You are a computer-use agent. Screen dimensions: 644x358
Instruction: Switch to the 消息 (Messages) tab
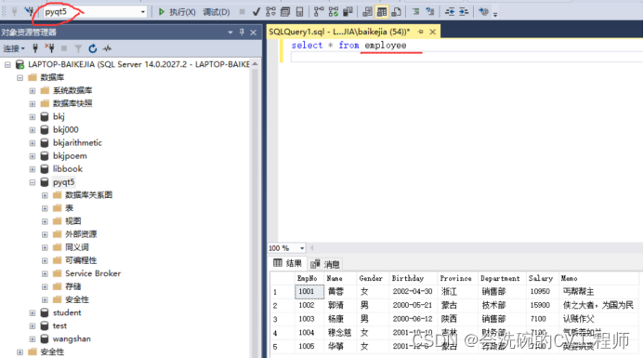[325, 264]
